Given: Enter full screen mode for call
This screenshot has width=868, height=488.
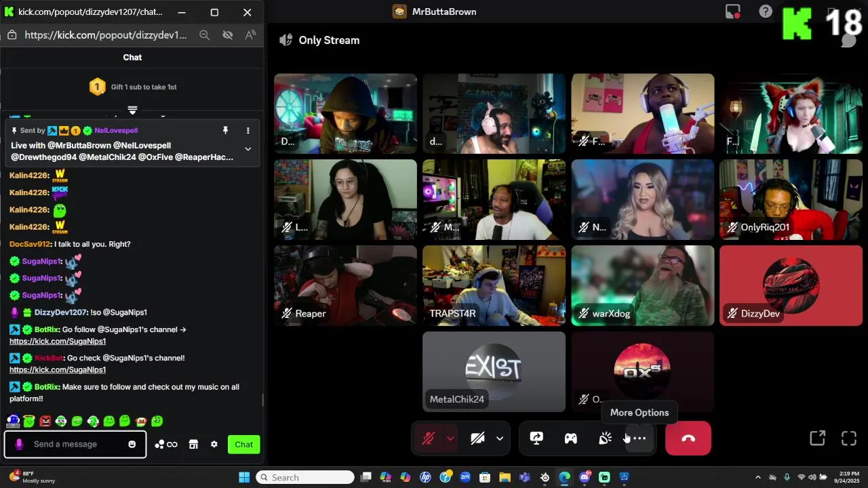Looking at the screenshot, I should [x=849, y=439].
